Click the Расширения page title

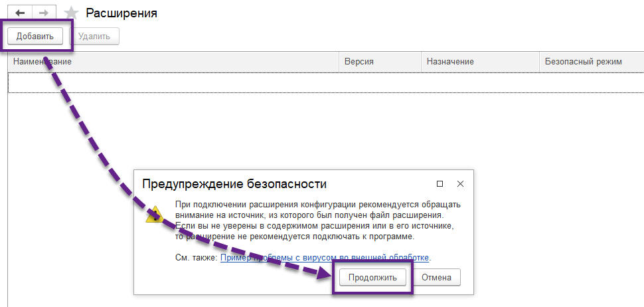[121, 13]
